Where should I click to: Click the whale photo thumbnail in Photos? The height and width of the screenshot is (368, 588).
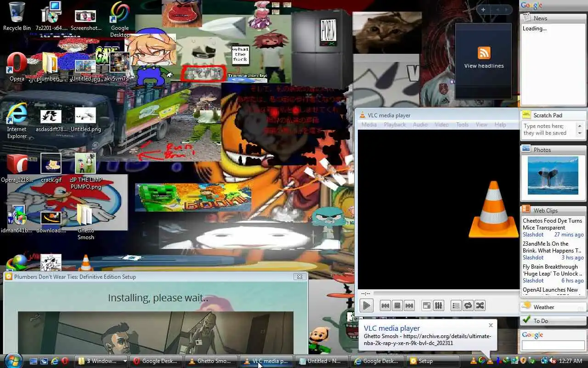[x=553, y=175]
